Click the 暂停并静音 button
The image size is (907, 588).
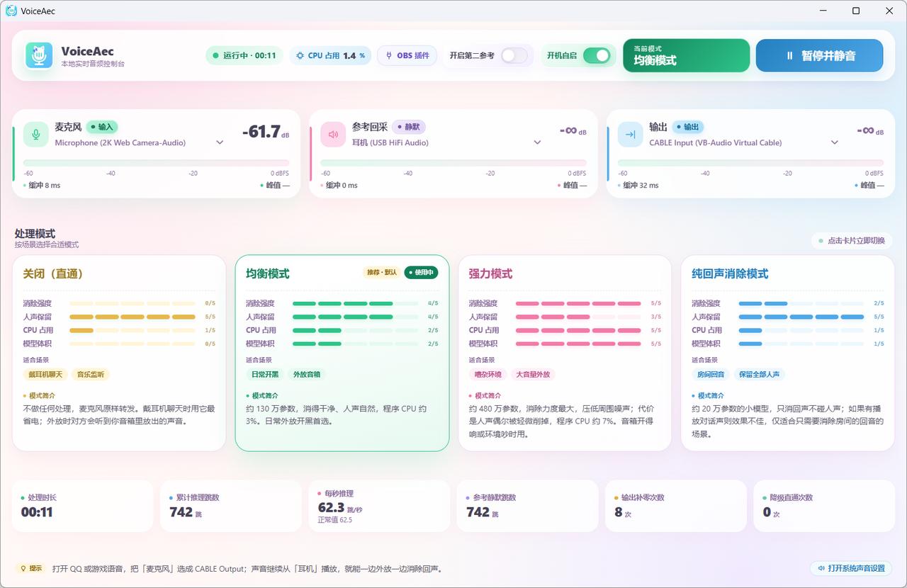click(819, 55)
